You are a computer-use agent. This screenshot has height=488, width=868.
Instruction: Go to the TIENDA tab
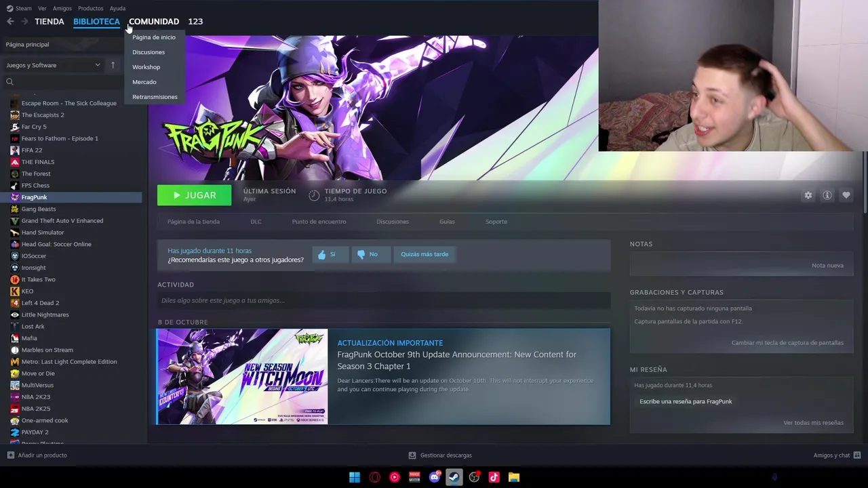[x=50, y=22]
